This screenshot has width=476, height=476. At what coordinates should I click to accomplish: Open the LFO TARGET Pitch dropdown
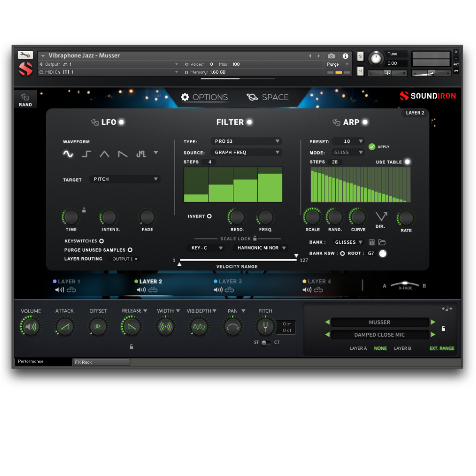click(x=125, y=179)
